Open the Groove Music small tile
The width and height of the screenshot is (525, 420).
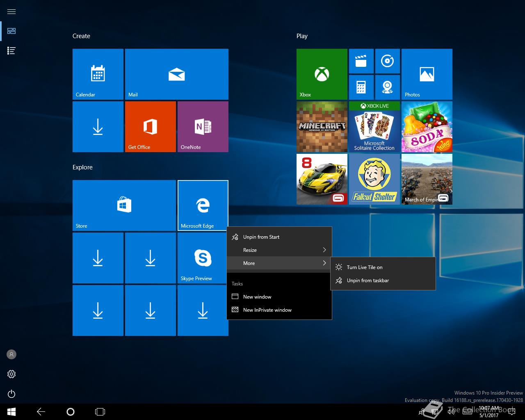(387, 61)
